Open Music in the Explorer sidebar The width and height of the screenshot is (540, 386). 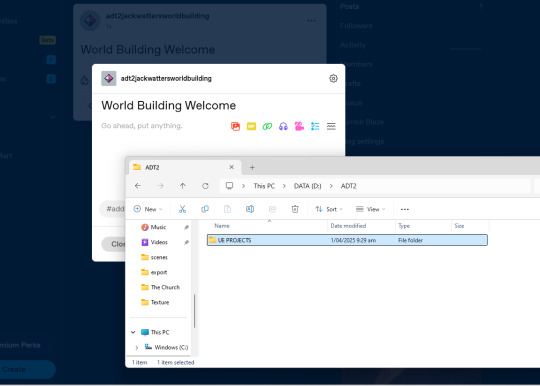[158, 227]
